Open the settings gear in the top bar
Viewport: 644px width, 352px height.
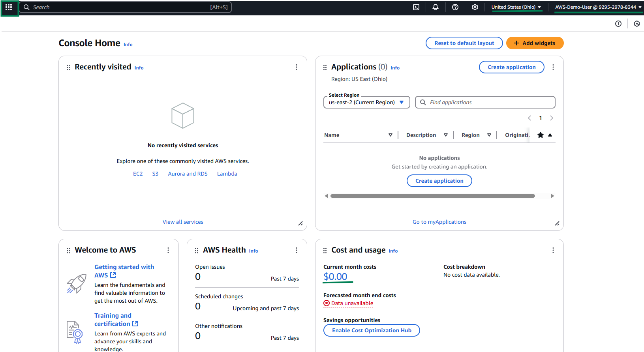point(475,7)
